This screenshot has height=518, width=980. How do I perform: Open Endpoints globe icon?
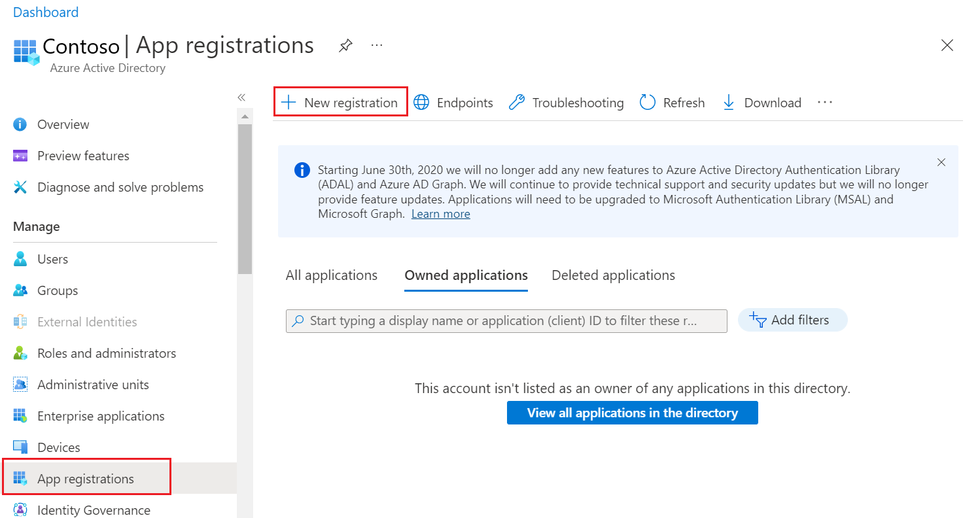click(422, 103)
